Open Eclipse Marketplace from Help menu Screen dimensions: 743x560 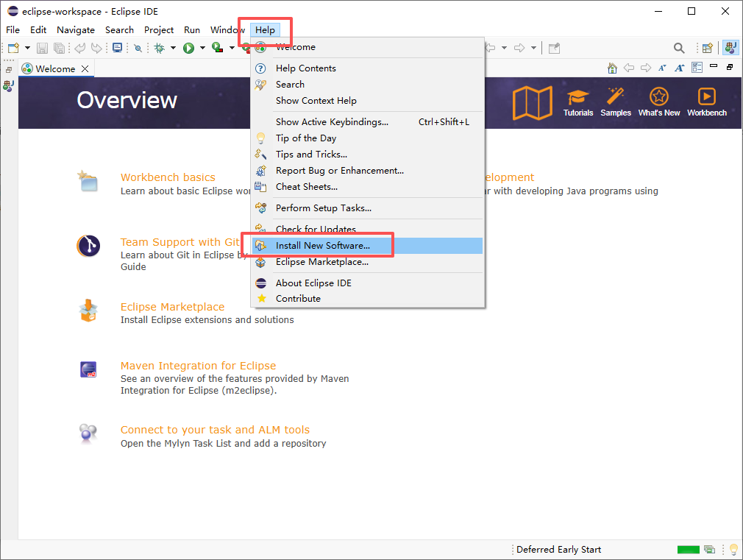[x=367, y=262]
